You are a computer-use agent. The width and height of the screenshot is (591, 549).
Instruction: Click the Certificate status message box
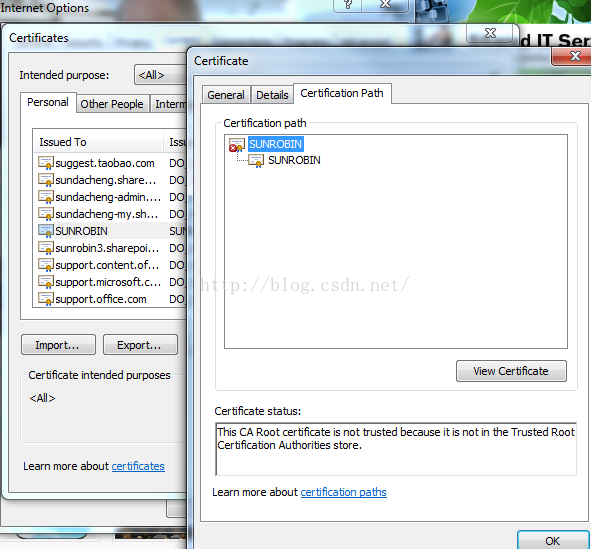pyautogui.click(x=396, y=449)
